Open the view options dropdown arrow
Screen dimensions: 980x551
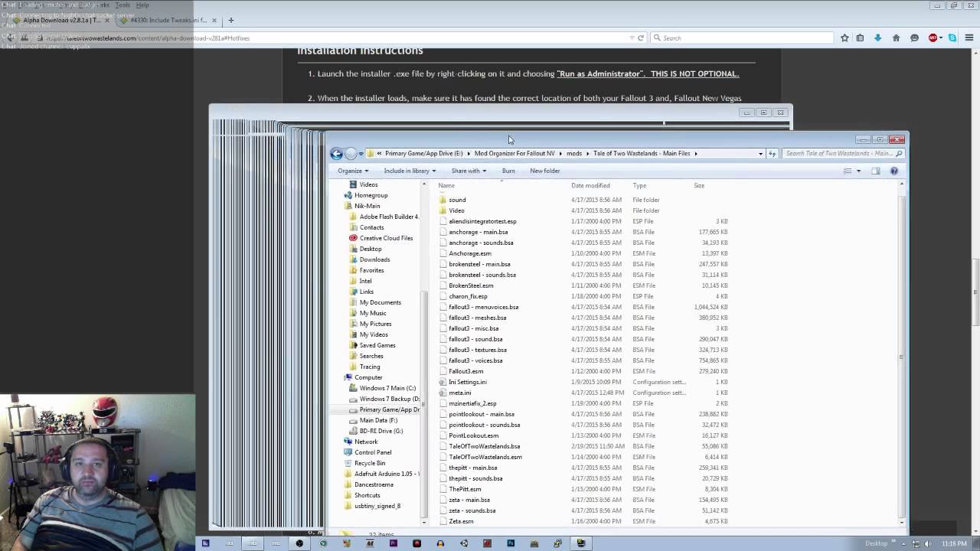[858, 171]
